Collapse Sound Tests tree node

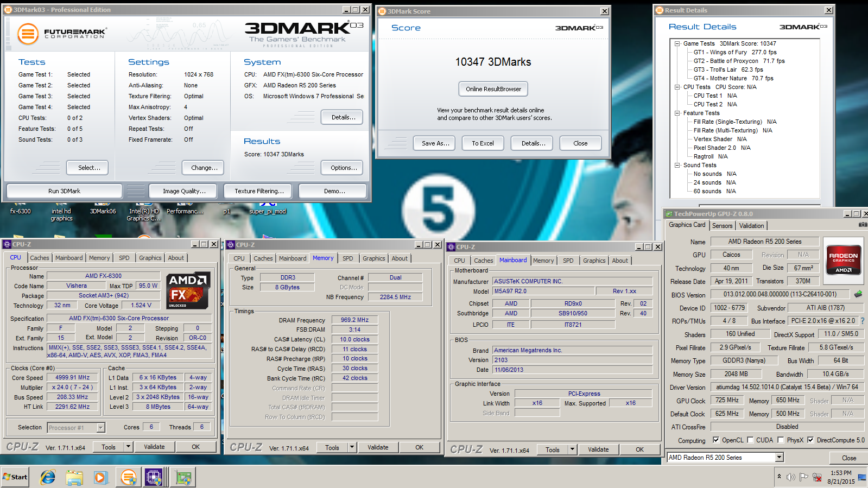pyautogui.click(x=677, y=166)
